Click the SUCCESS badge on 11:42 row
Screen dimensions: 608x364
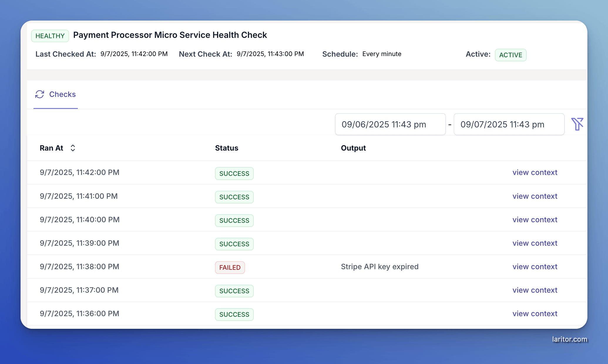click(234, 173)
